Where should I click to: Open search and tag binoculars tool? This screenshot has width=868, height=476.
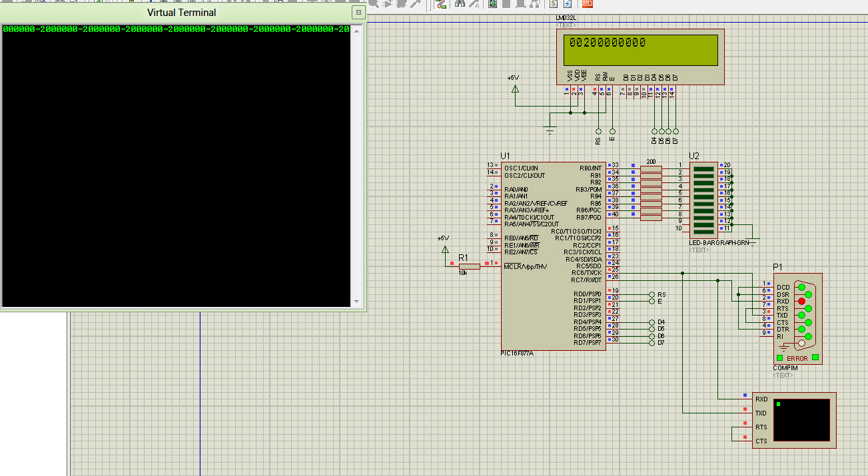click(x=460, y=4)
